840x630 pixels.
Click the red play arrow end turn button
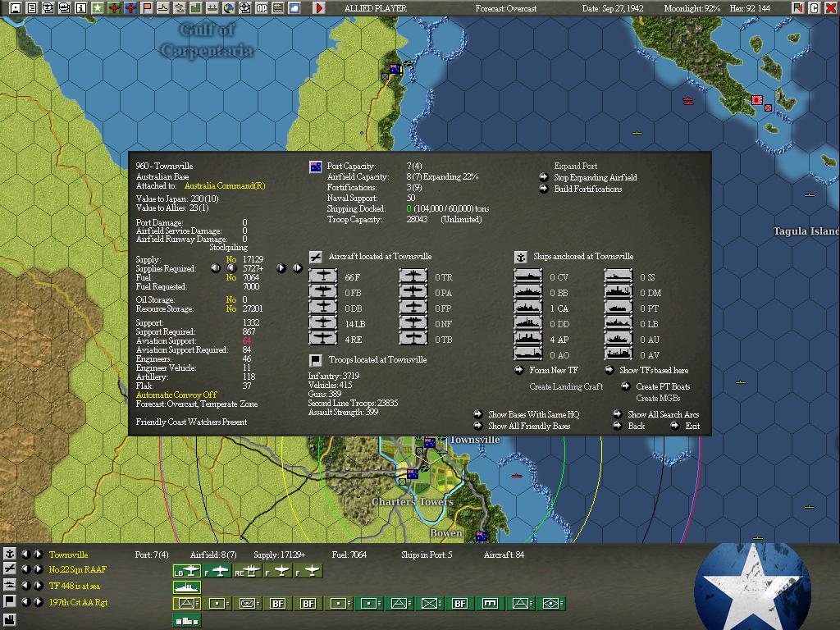point(319,8)
